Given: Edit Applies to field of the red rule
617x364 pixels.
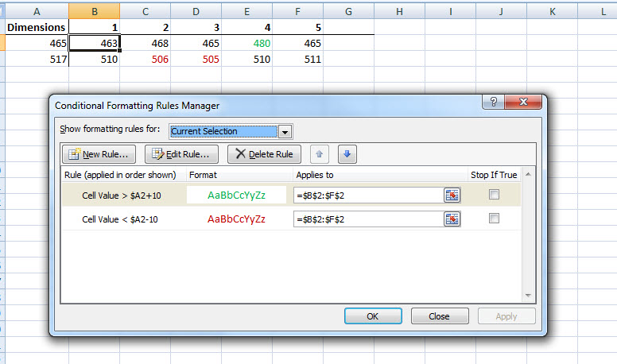Looking at the screenshot, I should 368,219.
